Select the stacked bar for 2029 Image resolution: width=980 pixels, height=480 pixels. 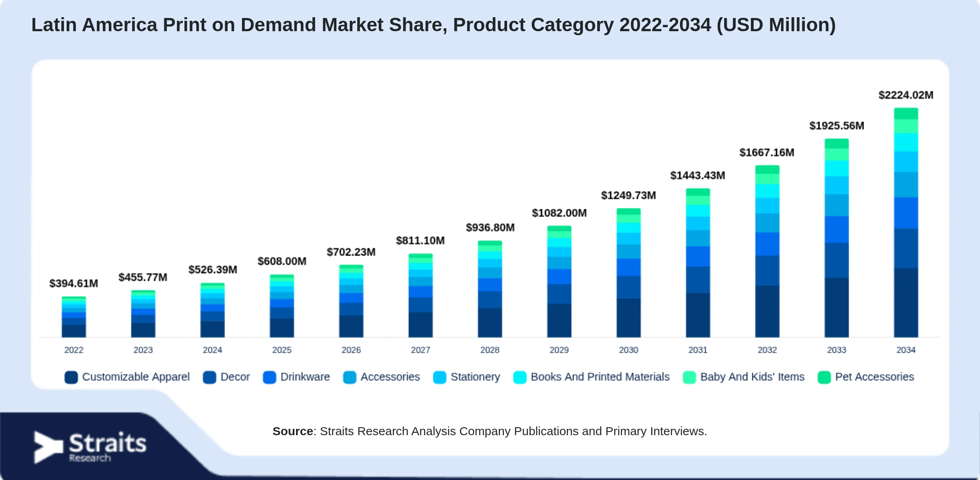[x=559, y=282]
